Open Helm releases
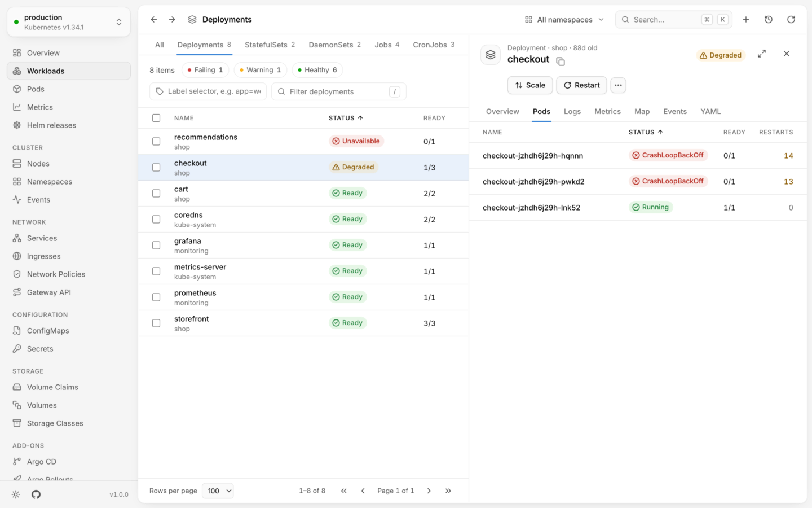 pyautogui.click(x=69, y=125)
